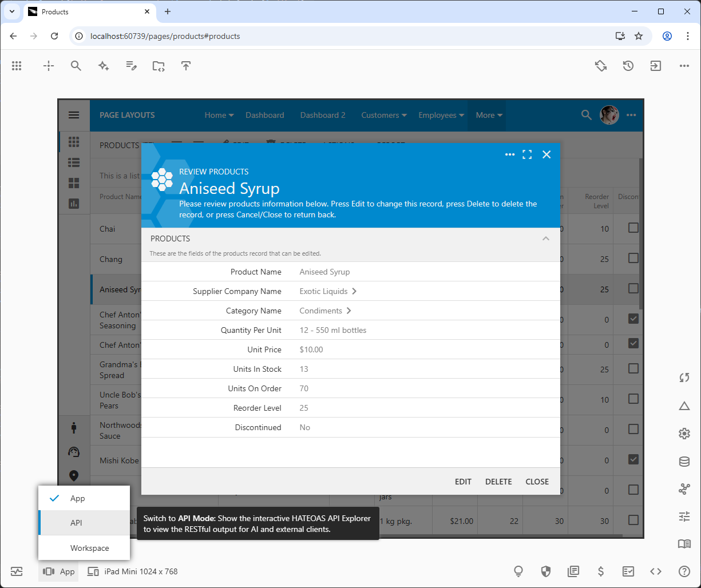Toggle fullscreen for the Review Products dialog

coord(527,154)
